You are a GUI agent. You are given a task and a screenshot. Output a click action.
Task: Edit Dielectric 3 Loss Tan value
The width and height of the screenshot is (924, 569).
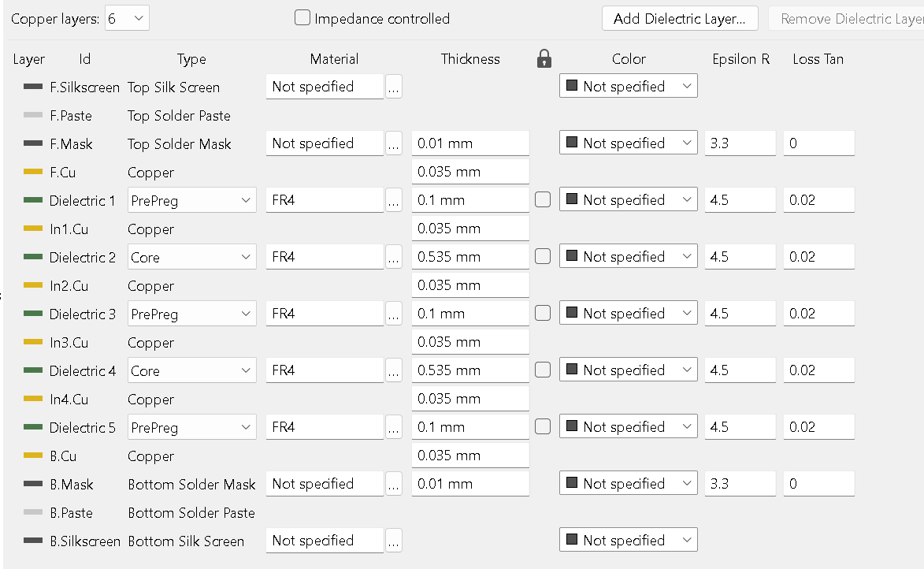click(819, 313)
